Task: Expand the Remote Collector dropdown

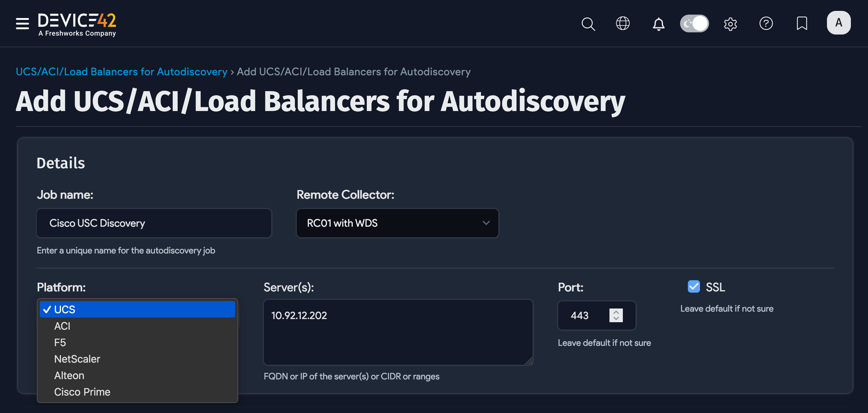Action: 397,223
